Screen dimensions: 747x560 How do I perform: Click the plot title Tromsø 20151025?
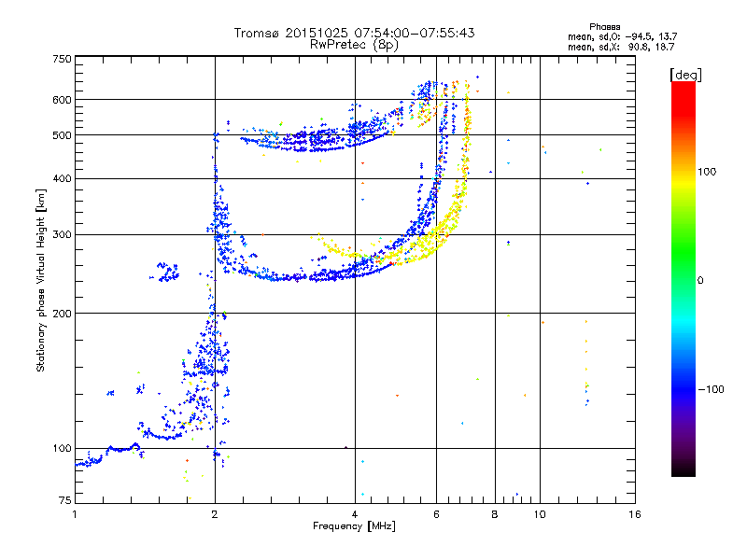[x=354, y=33]
